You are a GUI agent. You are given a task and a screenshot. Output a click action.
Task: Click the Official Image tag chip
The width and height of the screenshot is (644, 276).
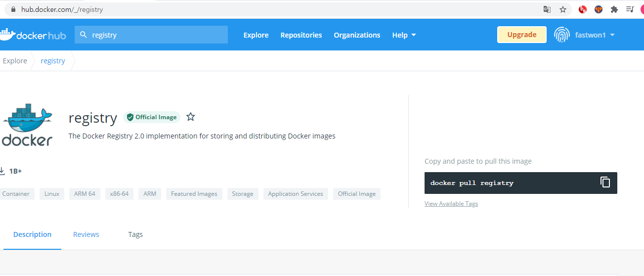(357, 194)
